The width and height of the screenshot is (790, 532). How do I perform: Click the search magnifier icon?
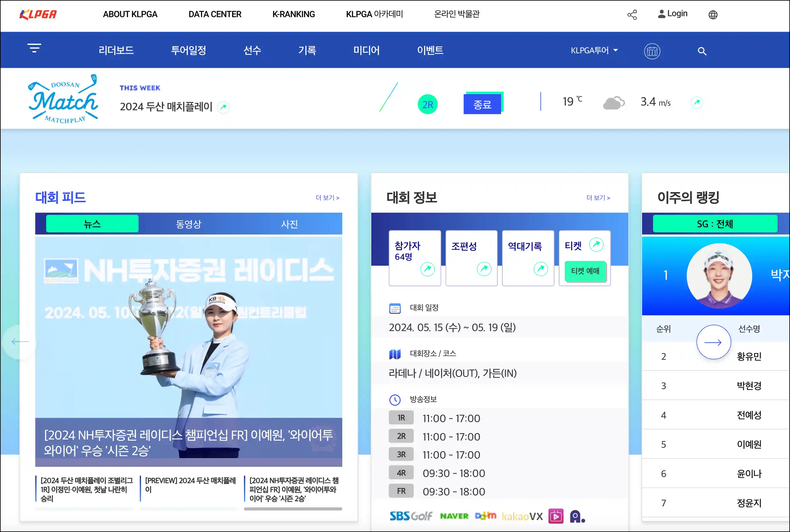coord(702,51)
